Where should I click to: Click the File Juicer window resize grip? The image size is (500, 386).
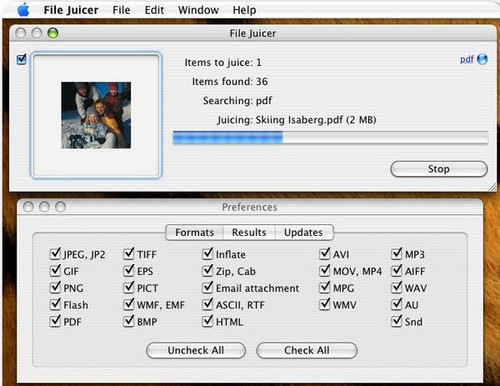(493, 188)
